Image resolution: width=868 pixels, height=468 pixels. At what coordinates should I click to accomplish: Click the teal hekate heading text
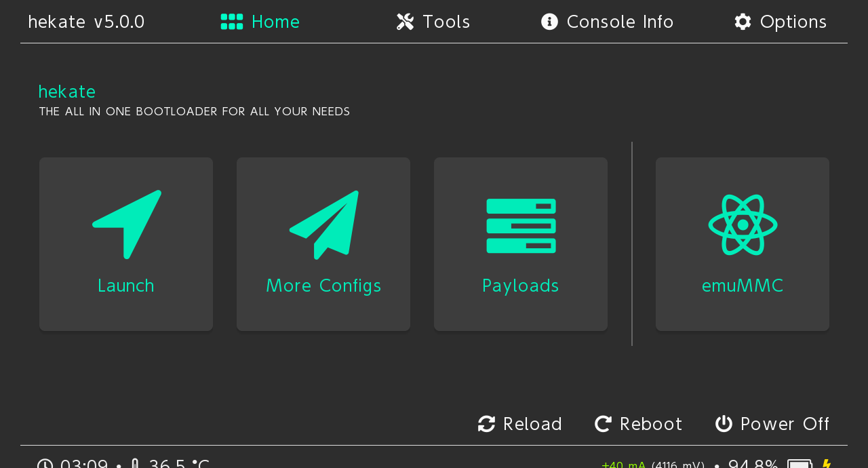click(x=67, y=92)
